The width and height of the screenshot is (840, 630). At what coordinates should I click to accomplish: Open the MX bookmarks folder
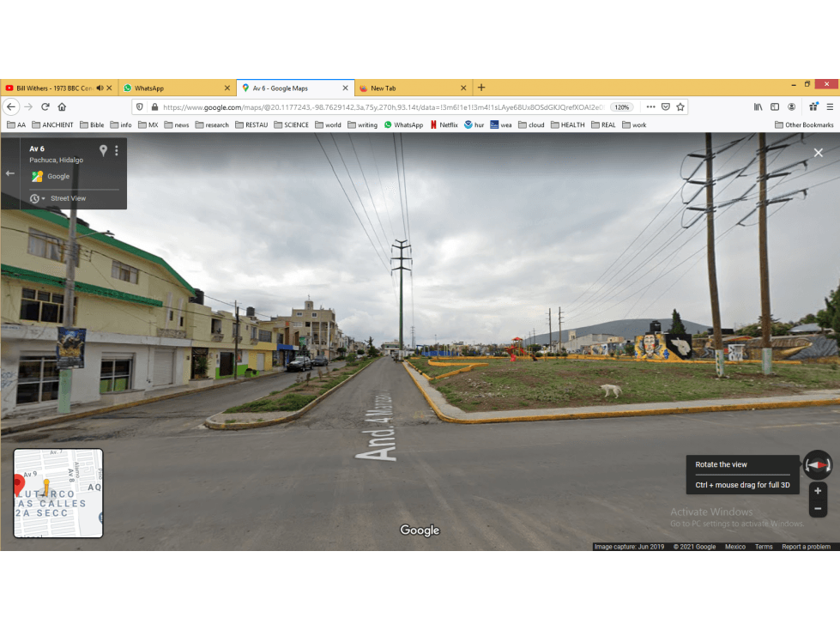(x=148, y=124)
